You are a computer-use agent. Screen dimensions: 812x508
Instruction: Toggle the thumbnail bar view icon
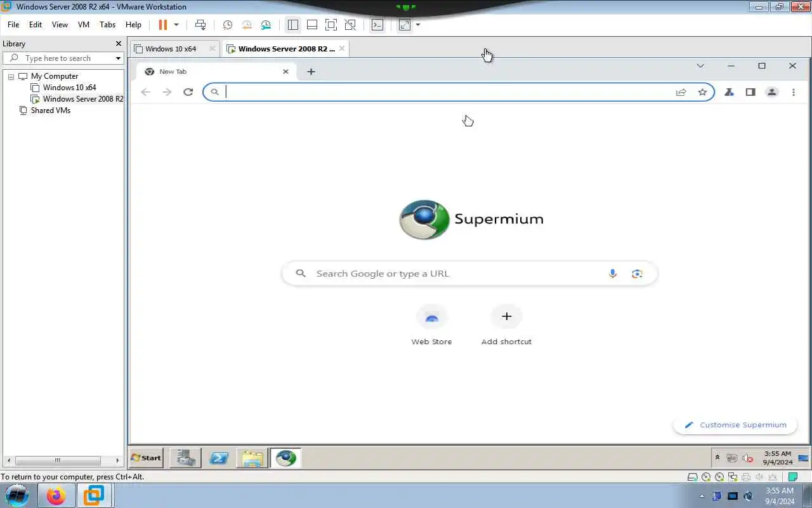(312, 25)
